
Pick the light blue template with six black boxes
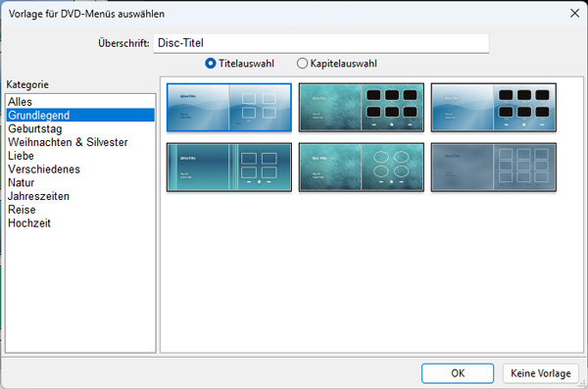494,108
